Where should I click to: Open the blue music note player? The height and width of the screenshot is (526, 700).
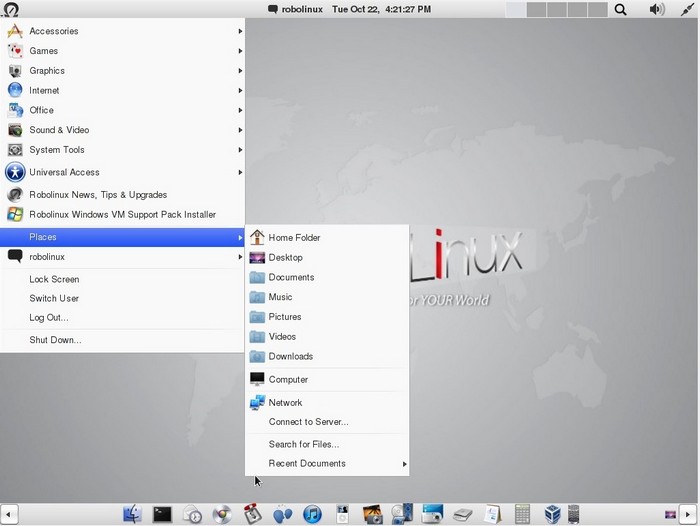(312, 514)
